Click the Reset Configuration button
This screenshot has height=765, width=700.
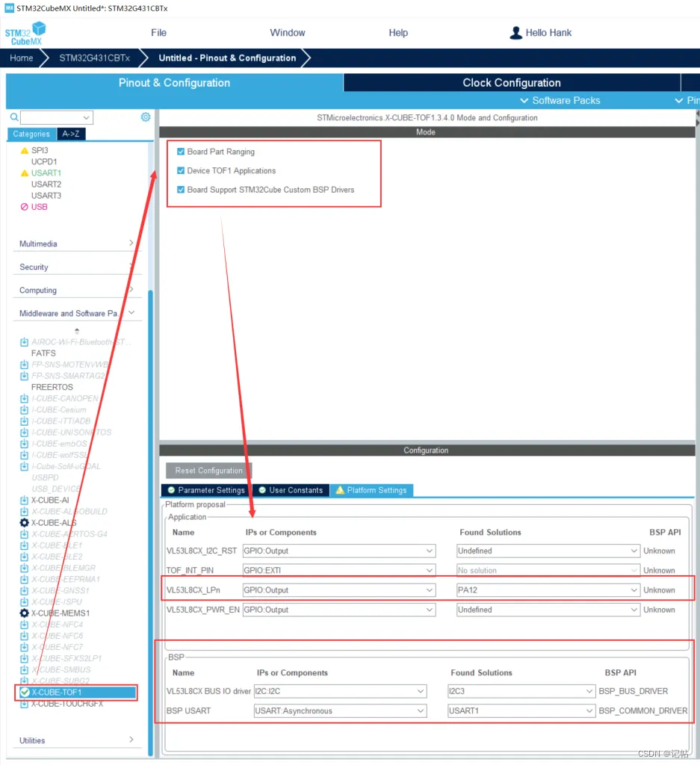(208, 471)
